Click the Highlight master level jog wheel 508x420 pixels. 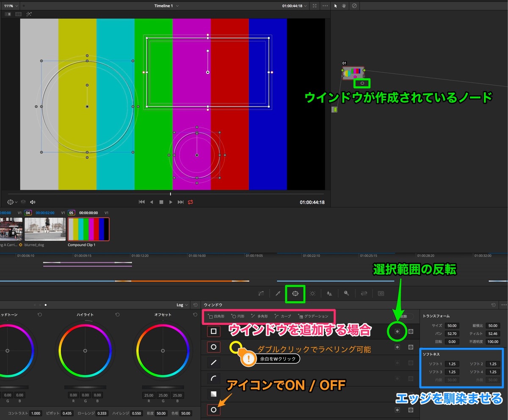[x=85, y=387]
